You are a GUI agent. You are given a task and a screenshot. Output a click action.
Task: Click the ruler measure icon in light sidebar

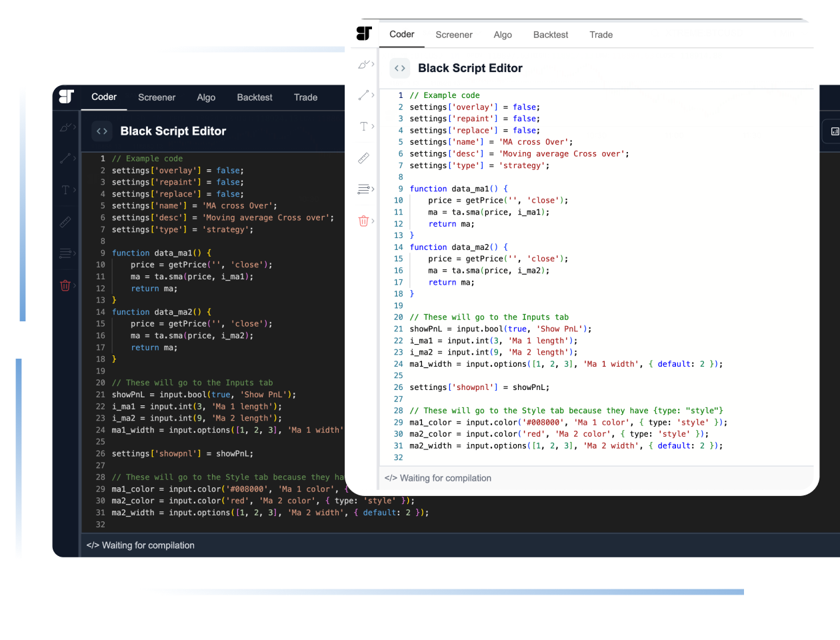click(363, 158)
